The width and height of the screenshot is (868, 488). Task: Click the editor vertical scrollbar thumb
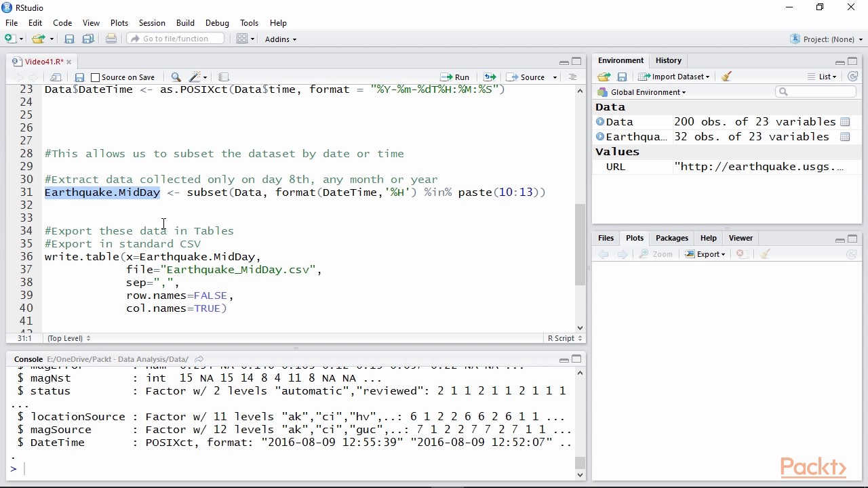580,245
